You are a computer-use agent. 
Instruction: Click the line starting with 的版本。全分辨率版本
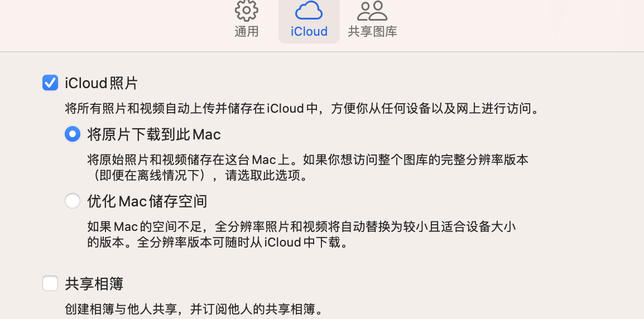point(218,243)
